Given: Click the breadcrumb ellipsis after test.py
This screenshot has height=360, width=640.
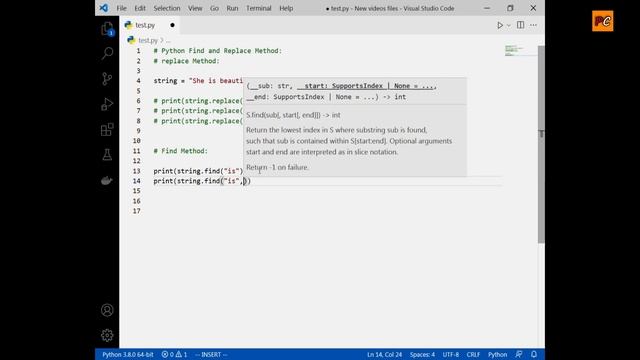Looking at the screenshot, I should [x=168, y=40].
